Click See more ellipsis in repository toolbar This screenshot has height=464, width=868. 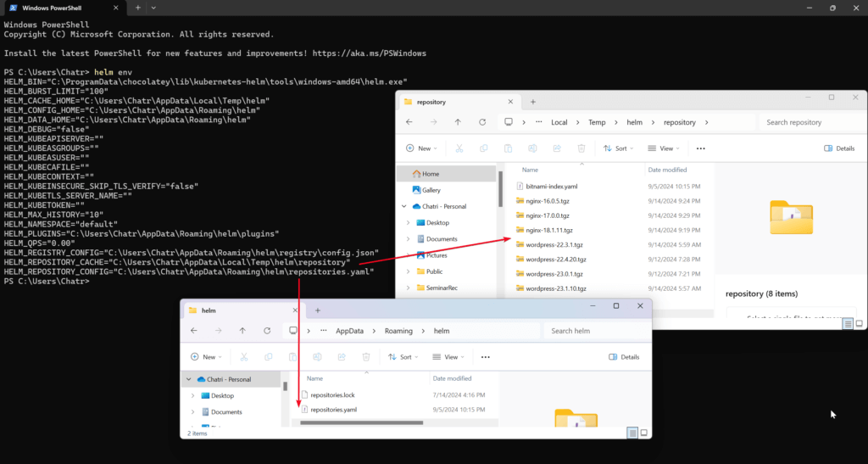[x=701, y=148]
